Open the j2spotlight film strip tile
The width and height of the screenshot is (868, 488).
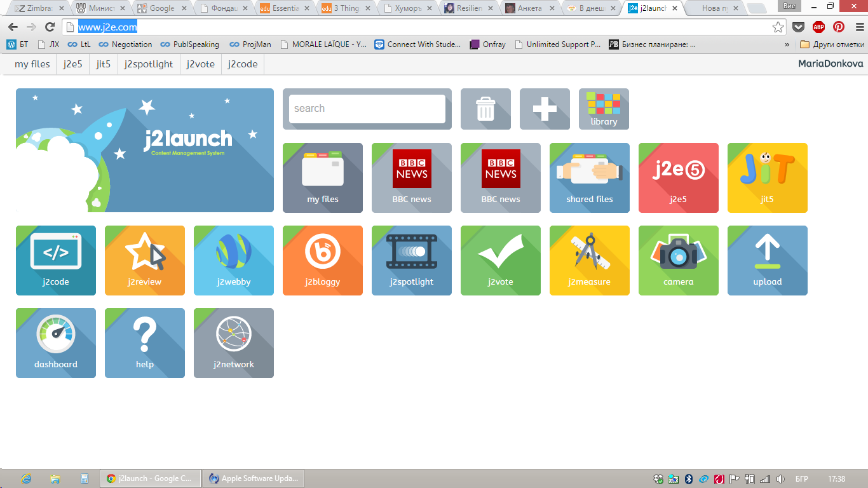click(412, 261)
